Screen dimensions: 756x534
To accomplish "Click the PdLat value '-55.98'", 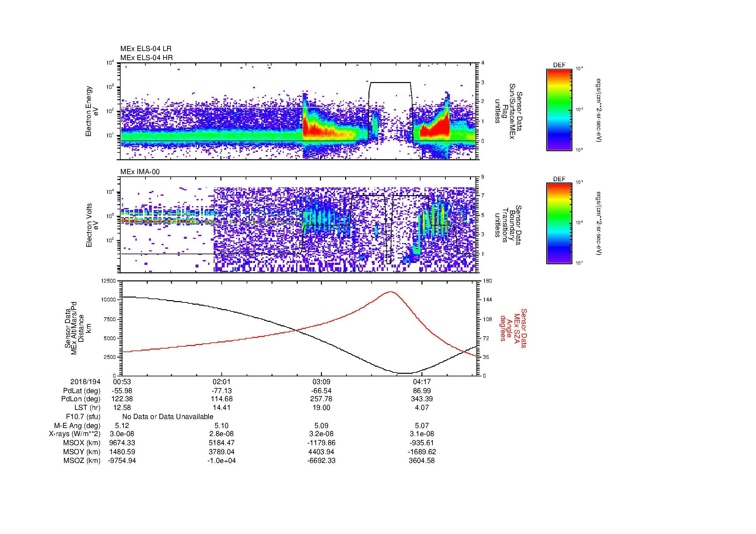I will 122,391.
